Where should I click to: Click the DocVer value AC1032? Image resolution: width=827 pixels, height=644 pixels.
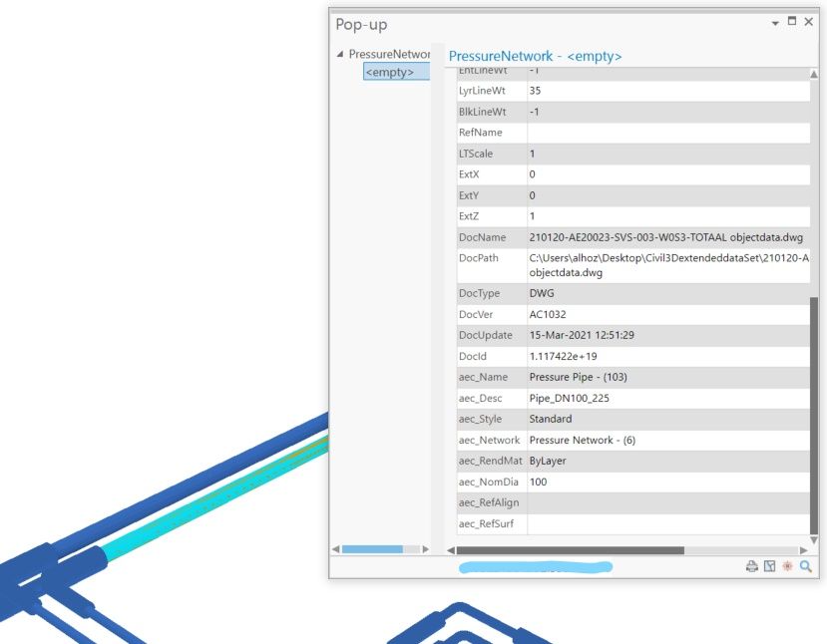(548, 314)
